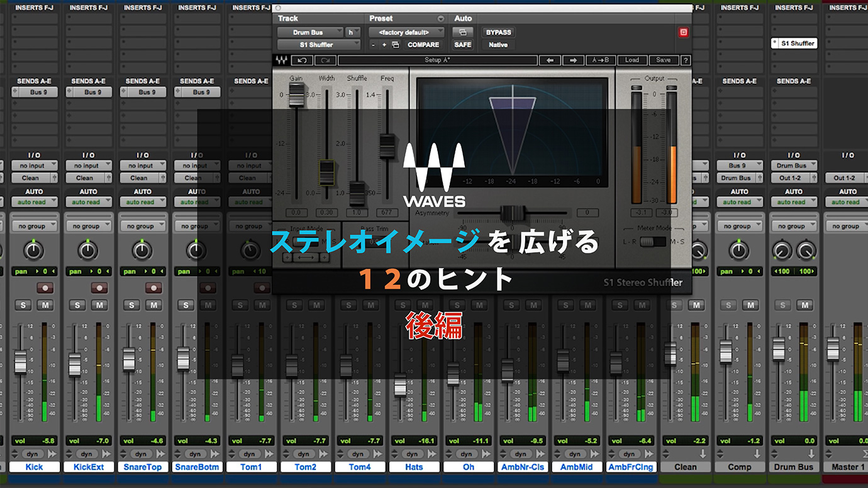Image resolution: width=868 pixels, height=488 pixels.
Task: Open Bus 9 input selector on Comp track
Action: click(739, 166)
